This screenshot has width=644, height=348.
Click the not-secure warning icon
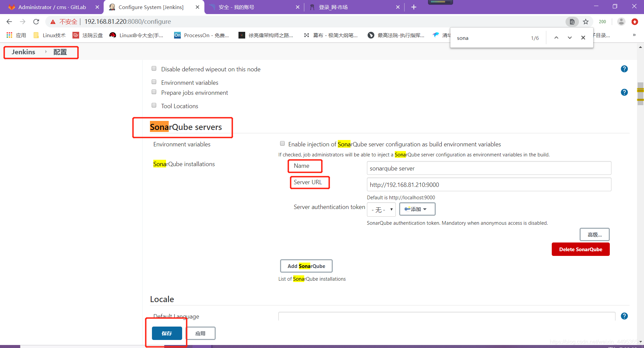53,22
